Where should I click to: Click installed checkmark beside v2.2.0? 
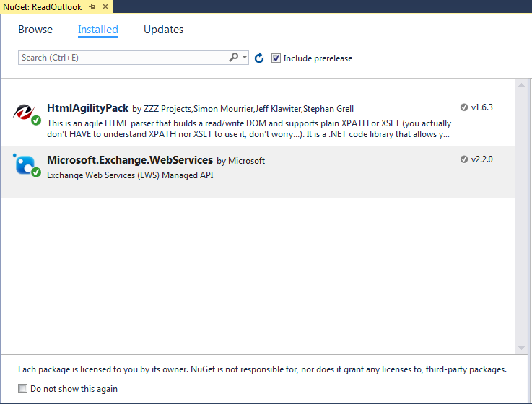(464, 159)
